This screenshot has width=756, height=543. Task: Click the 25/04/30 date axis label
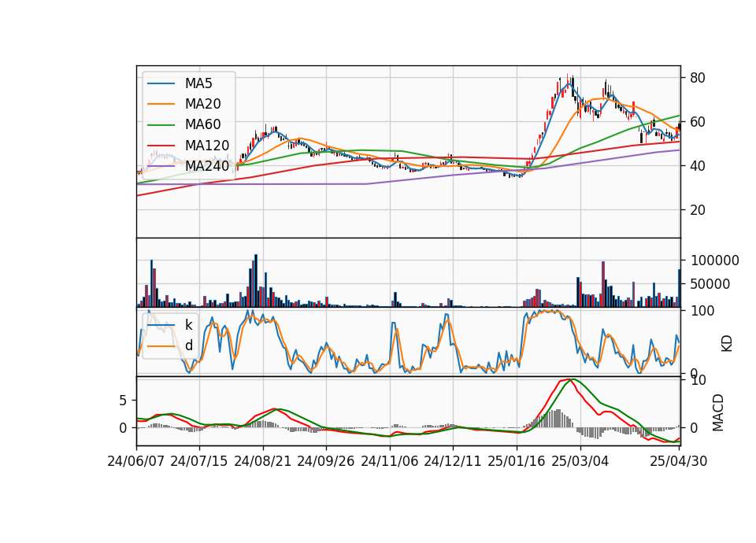[679, 461]
